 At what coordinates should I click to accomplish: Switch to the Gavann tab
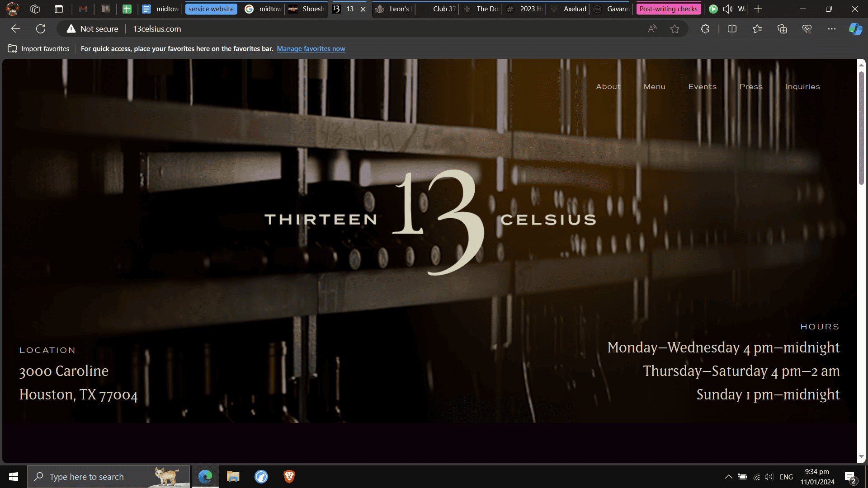click(612, 9)
